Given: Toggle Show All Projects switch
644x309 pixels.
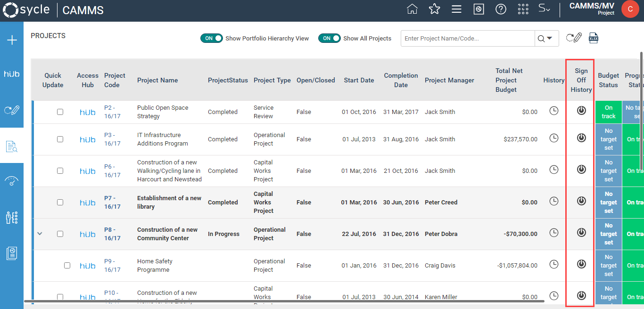Looking at the screenshot, I should [329, 38].
